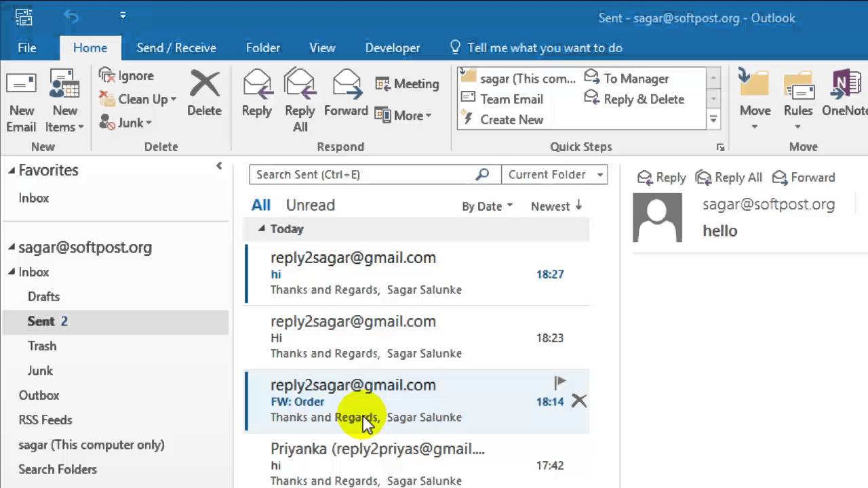Screen dimensions: 868x488
Task: Collapse the Today message group
Action: point(261,229)
